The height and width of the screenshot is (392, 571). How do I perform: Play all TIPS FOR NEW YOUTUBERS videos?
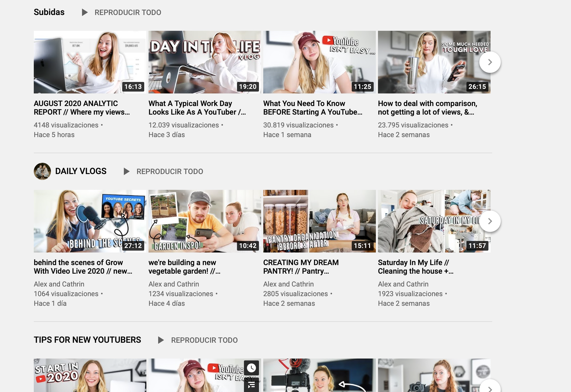click(x=205, y=340)
